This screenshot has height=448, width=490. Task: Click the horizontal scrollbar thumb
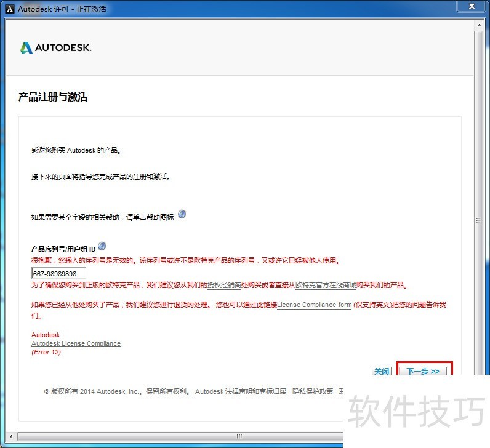(x=180, y=436)
